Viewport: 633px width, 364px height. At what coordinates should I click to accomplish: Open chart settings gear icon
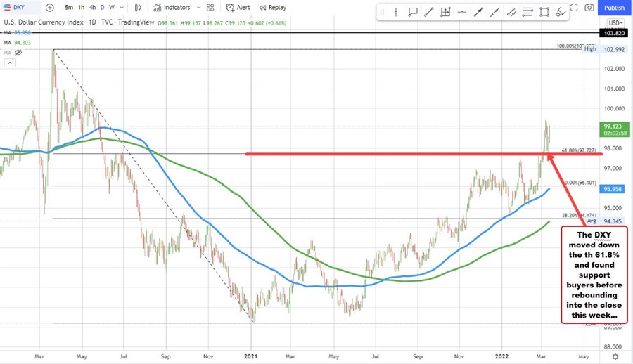(x=615, y=357)
